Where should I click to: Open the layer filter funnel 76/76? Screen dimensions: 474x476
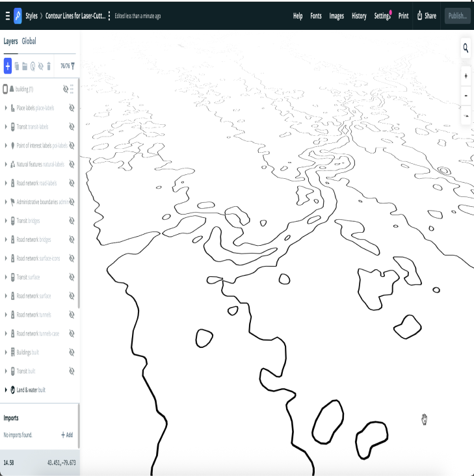[x=68, y=66]
